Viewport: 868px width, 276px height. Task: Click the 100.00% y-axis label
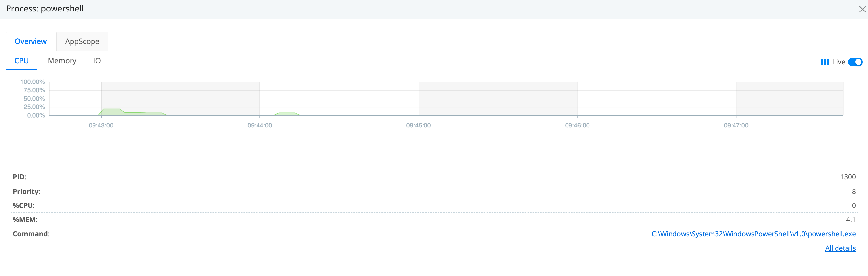[x=32, y=82]
